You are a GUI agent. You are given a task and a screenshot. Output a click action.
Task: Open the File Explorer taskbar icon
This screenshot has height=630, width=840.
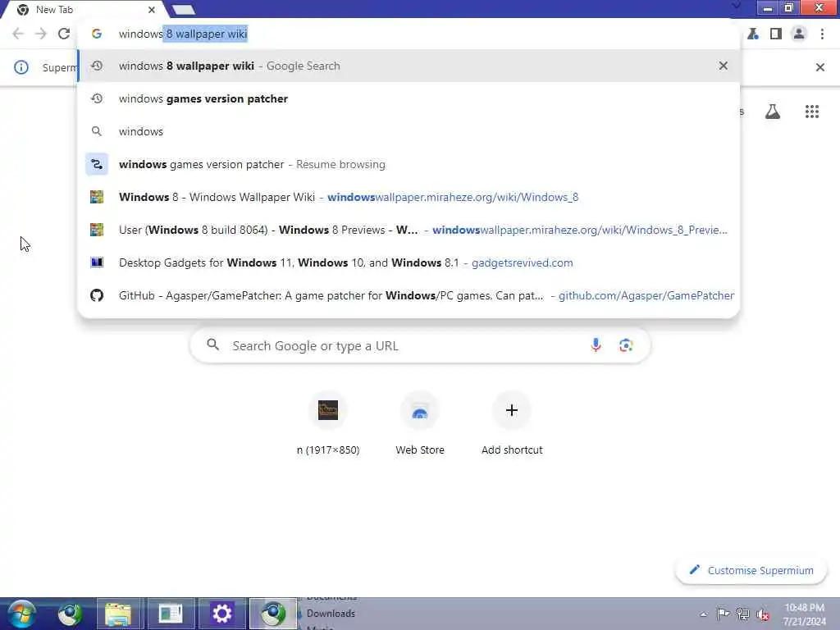coord(118,614)
